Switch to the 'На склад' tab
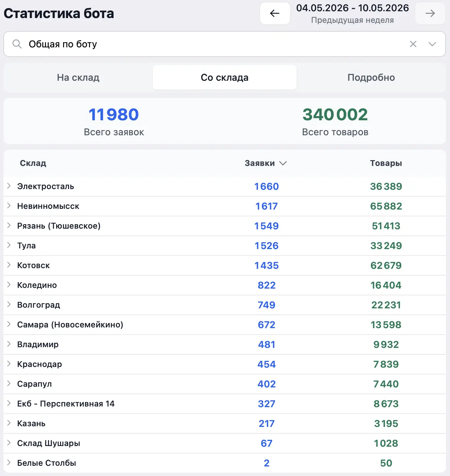The width and height of the screenshot is (450, 476). pos(78,77)
